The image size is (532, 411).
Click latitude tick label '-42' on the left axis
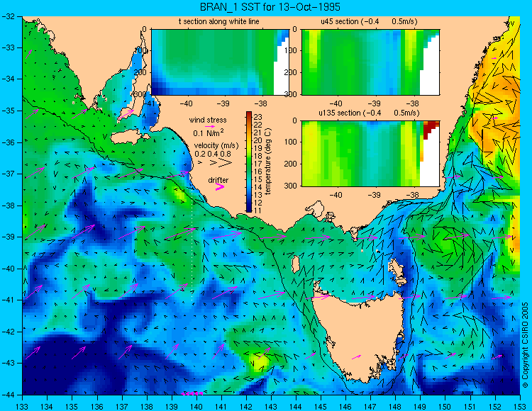pos(8,332)
